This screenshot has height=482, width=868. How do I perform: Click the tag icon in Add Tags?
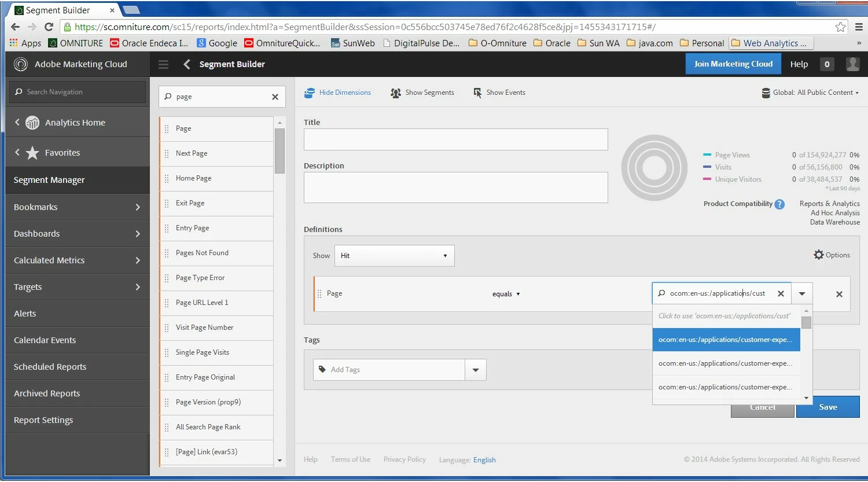[x=322, y=369]
